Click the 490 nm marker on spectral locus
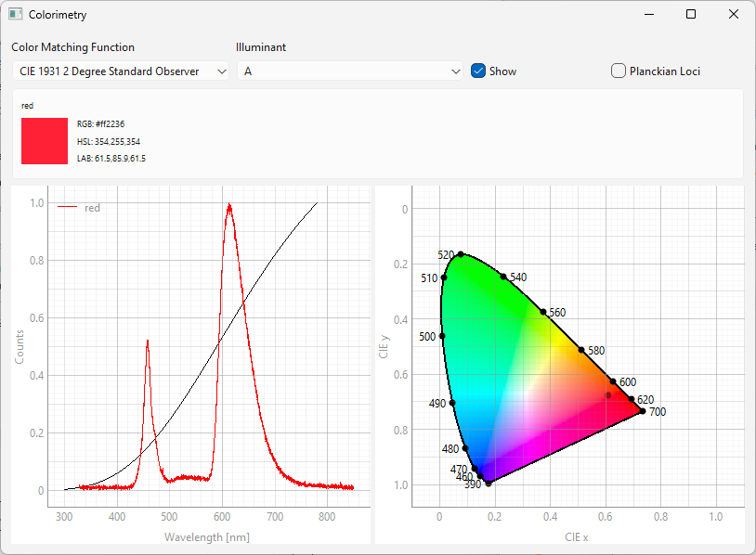This screenshot has width=756, height=555. coord(452,403)
